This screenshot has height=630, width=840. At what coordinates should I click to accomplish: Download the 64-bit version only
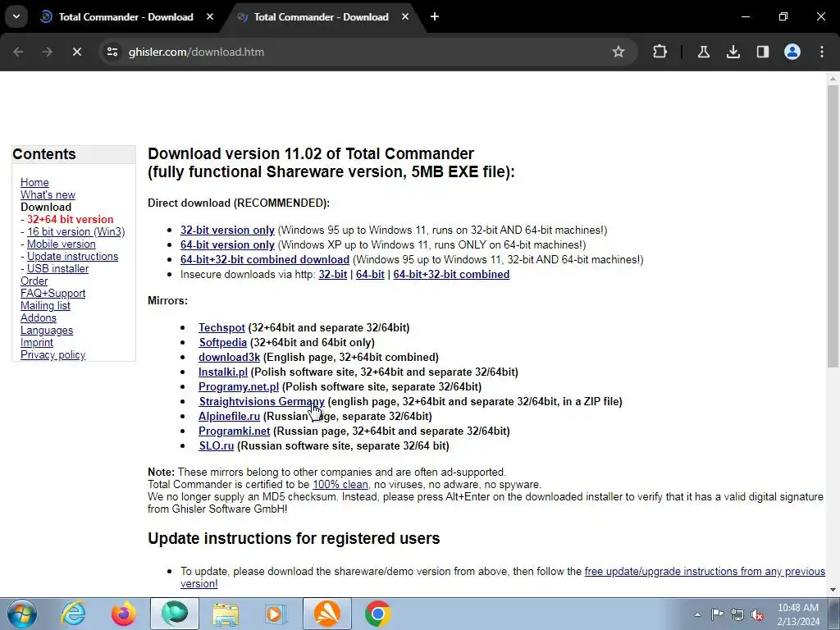tap(227, 244)
